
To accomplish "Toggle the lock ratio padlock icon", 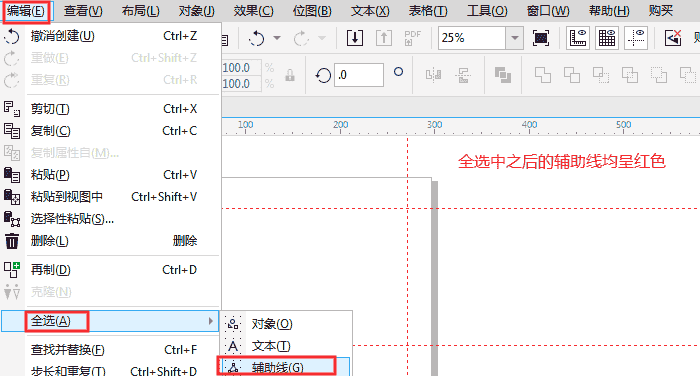I will [290, 75].
